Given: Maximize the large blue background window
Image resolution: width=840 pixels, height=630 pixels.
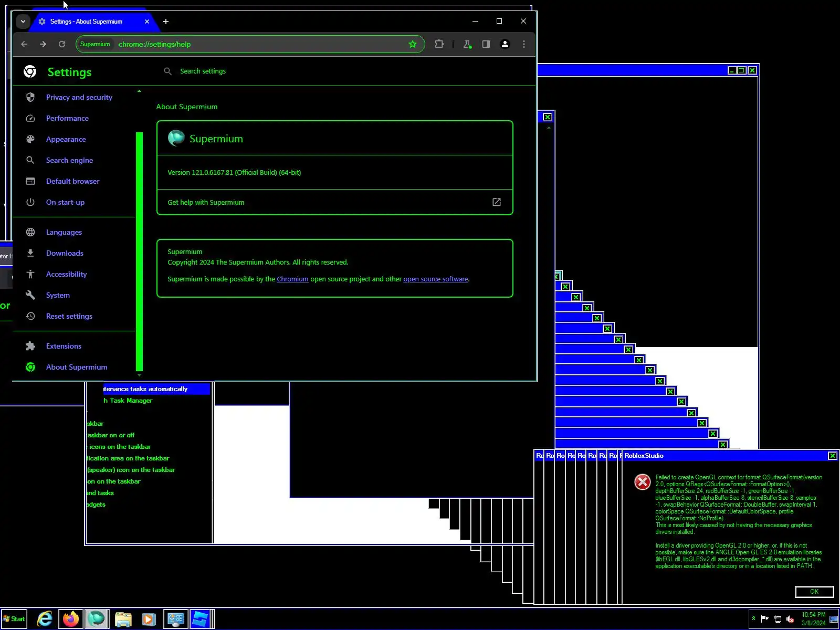Looking at the screenshot, I should pos(742,70).
